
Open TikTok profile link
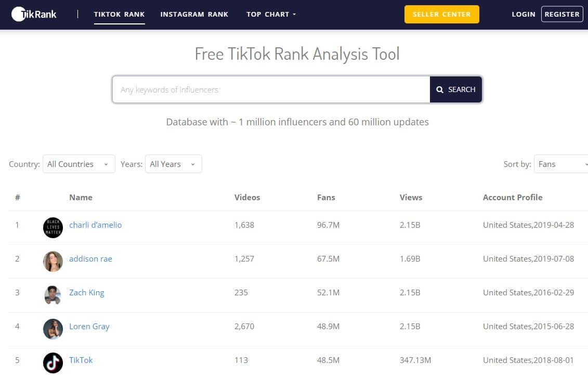click(81, 360)
